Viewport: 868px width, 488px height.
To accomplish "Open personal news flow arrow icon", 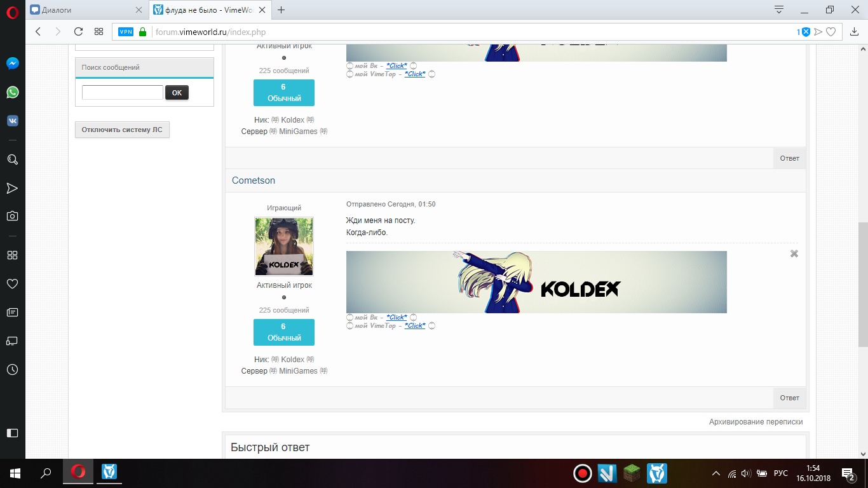I will 12,188.
